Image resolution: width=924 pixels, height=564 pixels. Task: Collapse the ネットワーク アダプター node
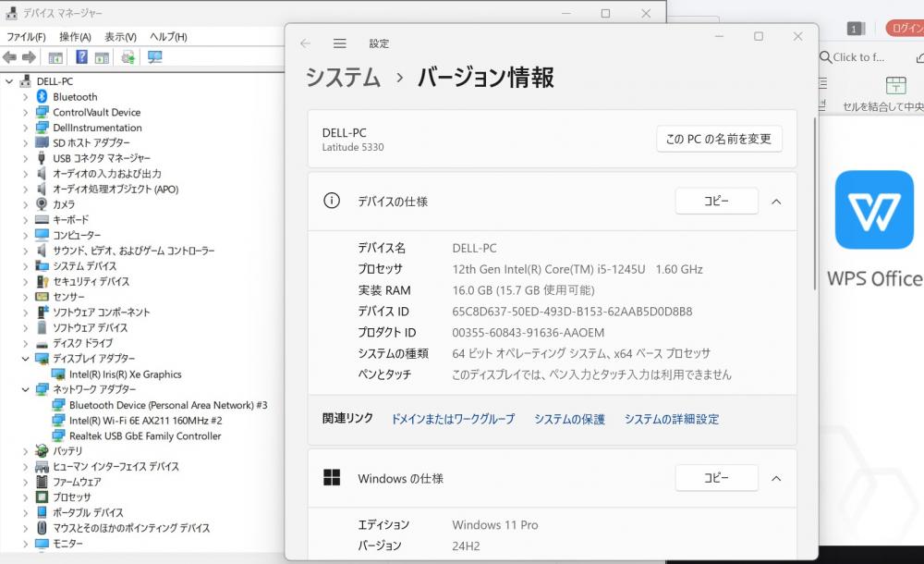click(25, 388)
